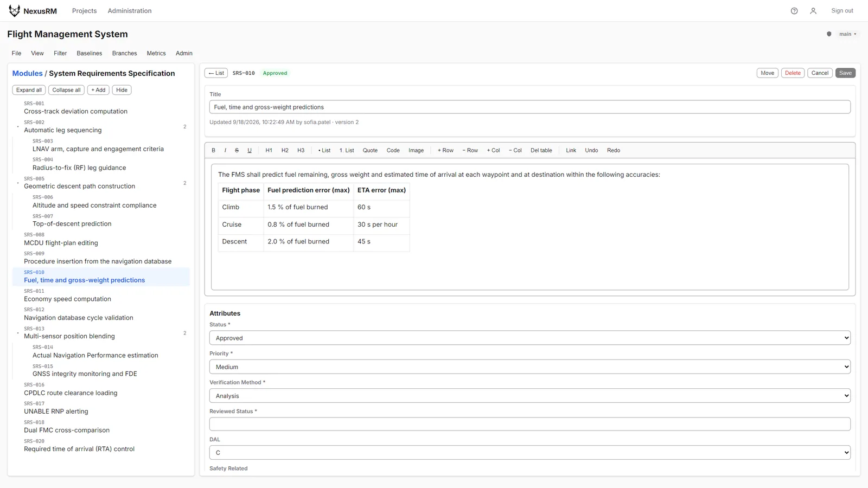Screen dimensions: 868x488
Task: Open the Branches menu
Action: tap(124, 53)
